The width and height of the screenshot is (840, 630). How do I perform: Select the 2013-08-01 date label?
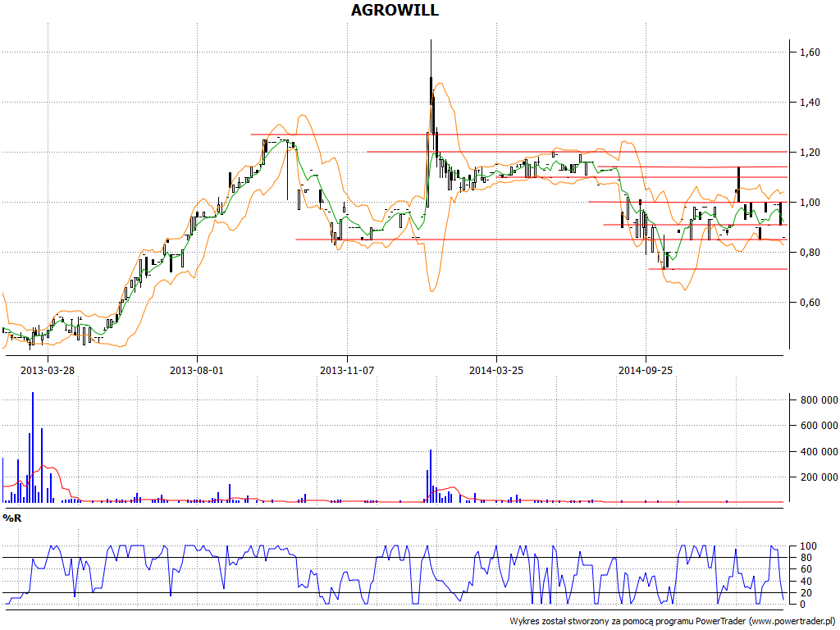coord(197,370)
